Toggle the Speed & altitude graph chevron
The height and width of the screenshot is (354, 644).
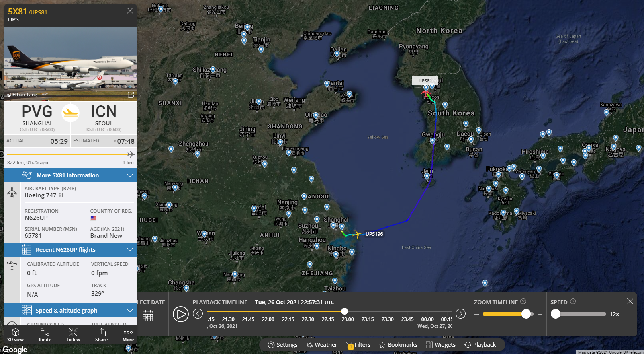pos(130,310)
